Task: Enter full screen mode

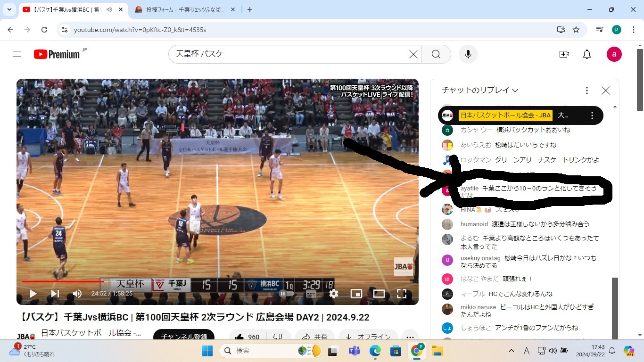Action: click(x=402, y=294)
